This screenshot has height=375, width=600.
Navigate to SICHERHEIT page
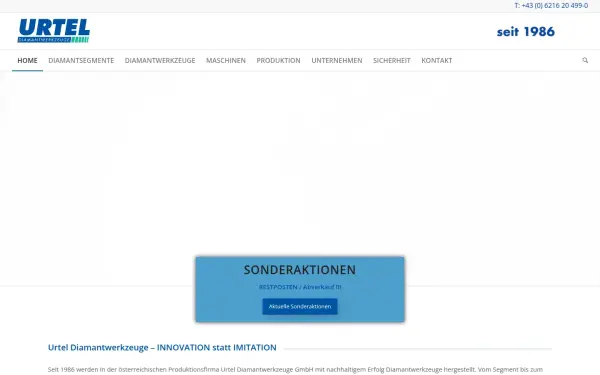click(x=392, y=60)
